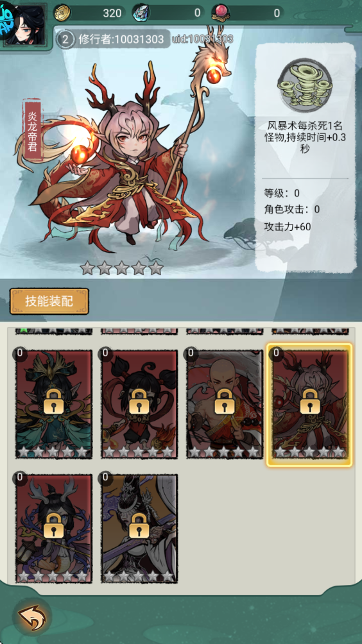This screenshot has width=362, height=644.
Task: Tap the 风暴术 skill description text
Action: tap(305, 137)
